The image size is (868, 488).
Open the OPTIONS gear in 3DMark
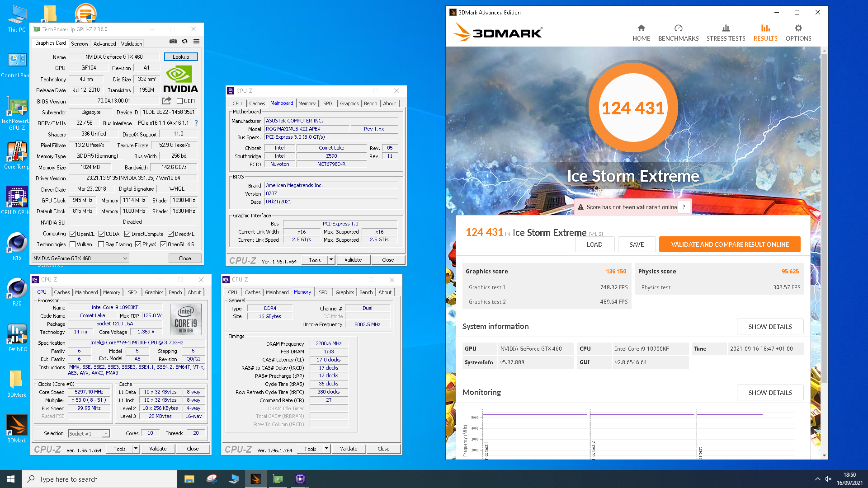pos(798,33)
